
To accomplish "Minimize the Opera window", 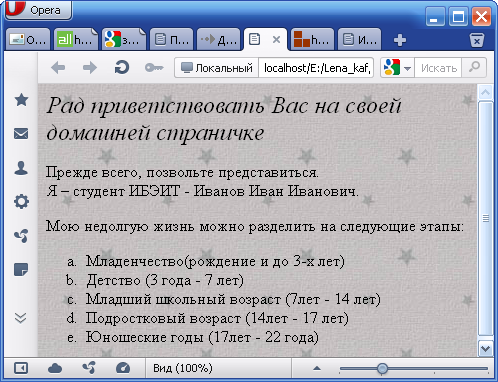I will [435, 16].
